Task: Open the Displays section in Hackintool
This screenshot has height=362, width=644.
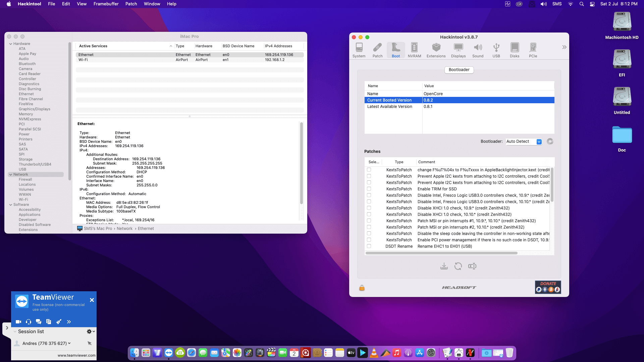Action: (458, 50)
